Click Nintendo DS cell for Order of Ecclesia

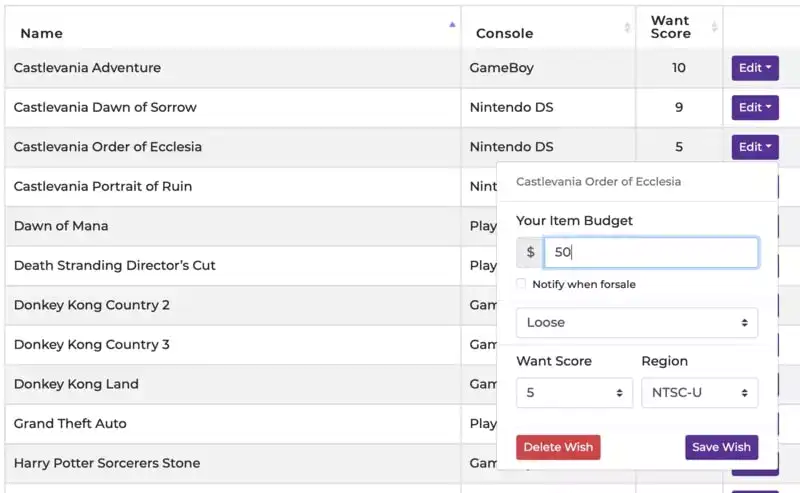point(548,147)
